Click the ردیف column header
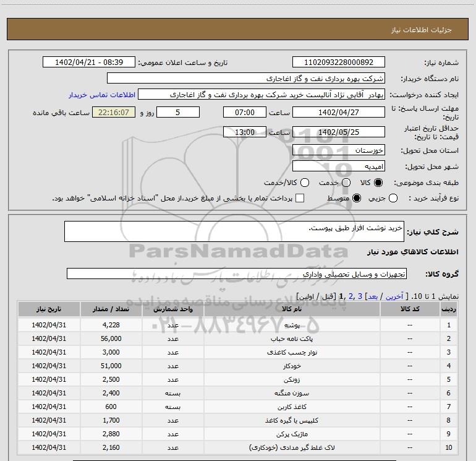 pos(449,309)
